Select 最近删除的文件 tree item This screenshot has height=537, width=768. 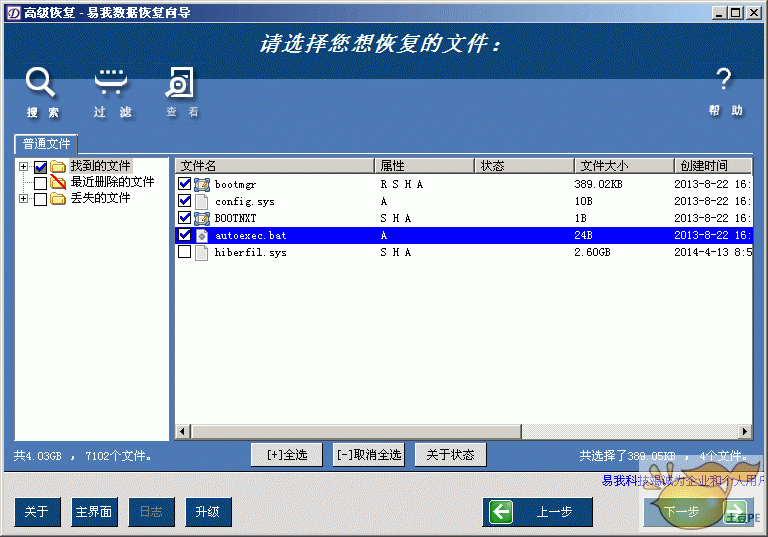112,182
